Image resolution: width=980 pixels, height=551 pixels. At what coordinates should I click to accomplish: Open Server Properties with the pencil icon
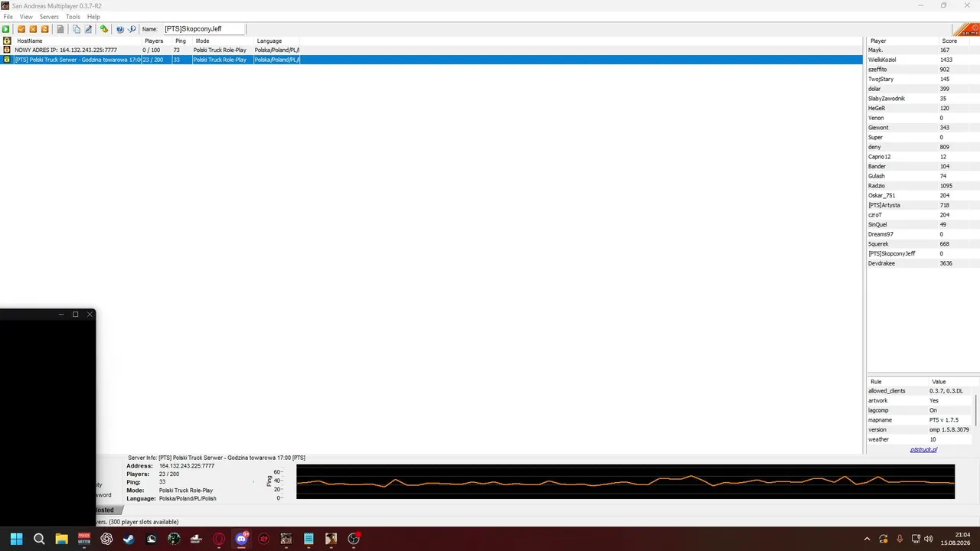click(x=88, y=29)
